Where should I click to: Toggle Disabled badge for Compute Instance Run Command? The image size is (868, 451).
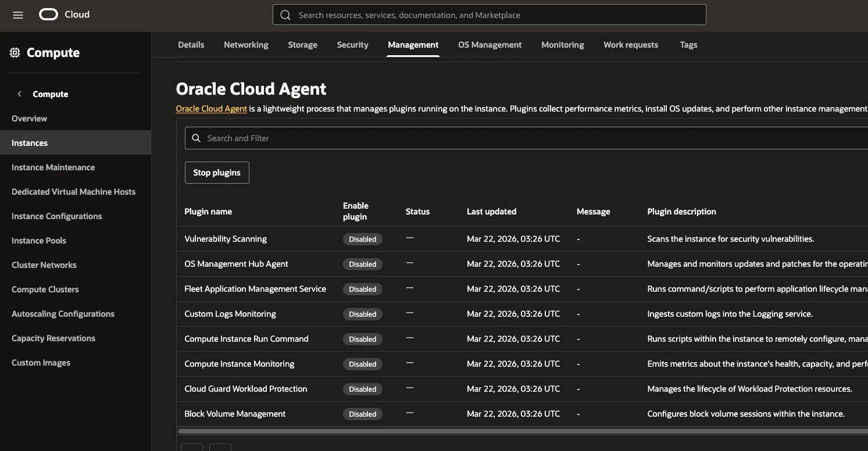pos(363,339)
